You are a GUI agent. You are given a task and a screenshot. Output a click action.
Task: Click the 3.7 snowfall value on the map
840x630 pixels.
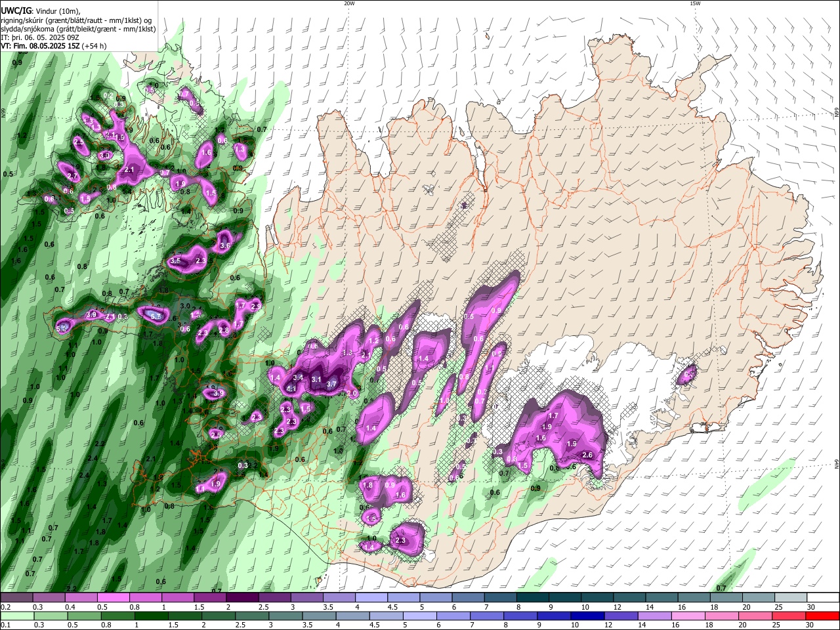(331, 384)
